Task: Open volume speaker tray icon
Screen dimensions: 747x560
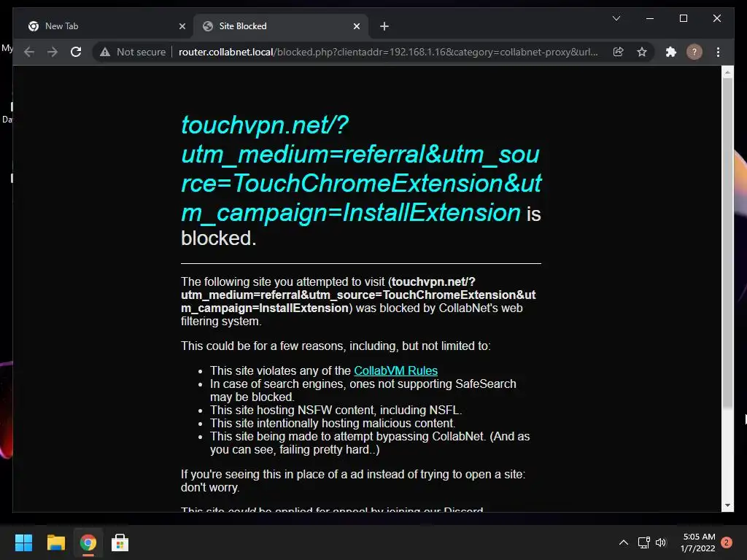Action: click(661, 542)
